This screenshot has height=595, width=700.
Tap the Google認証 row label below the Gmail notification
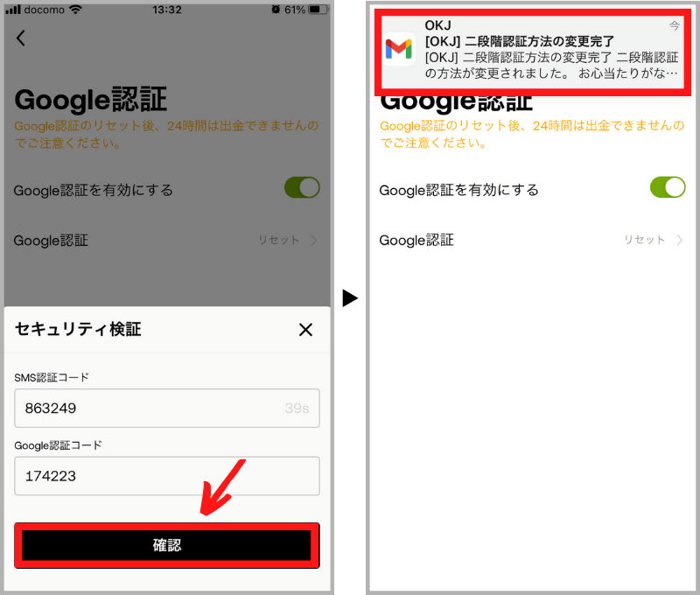coord(416,241)
